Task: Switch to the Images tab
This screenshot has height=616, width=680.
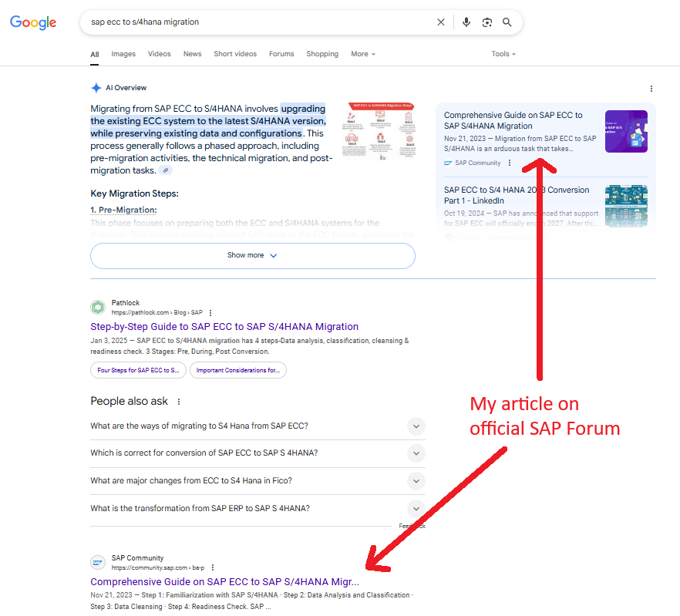Action: pos(123,54)
